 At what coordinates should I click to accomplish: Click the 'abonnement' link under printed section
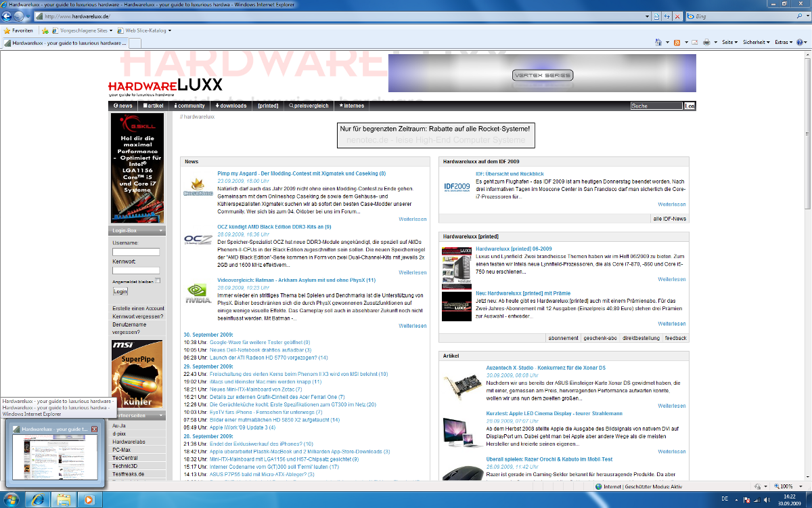coord(564,337)
